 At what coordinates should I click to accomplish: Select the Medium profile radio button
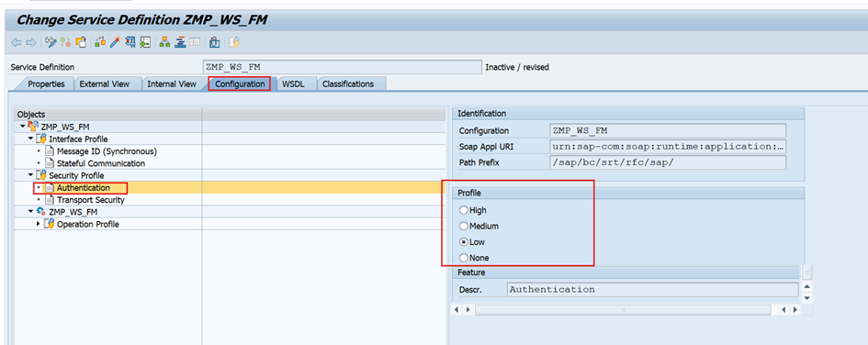tap(463, 226)
